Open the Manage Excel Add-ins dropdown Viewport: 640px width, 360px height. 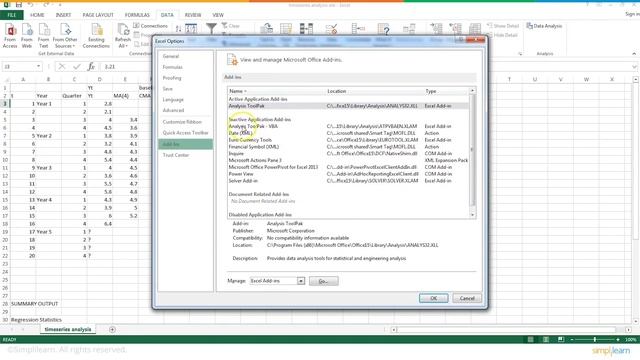301,281
